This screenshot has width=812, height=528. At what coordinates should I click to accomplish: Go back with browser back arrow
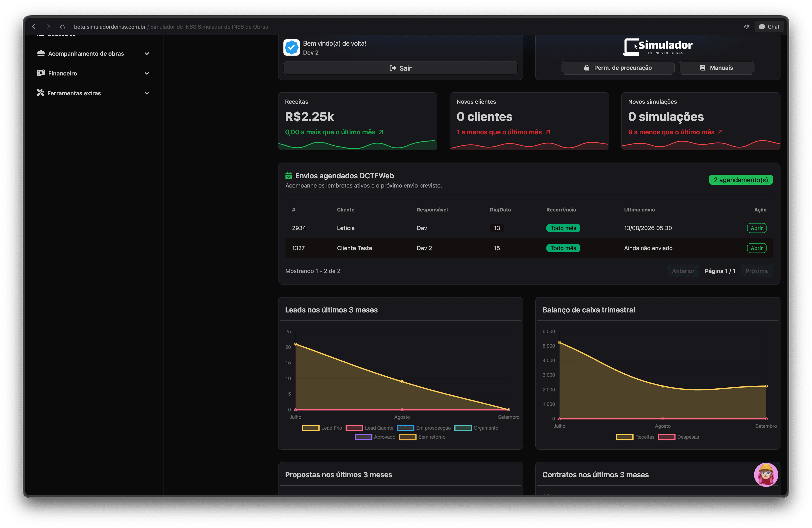[34, 27]
